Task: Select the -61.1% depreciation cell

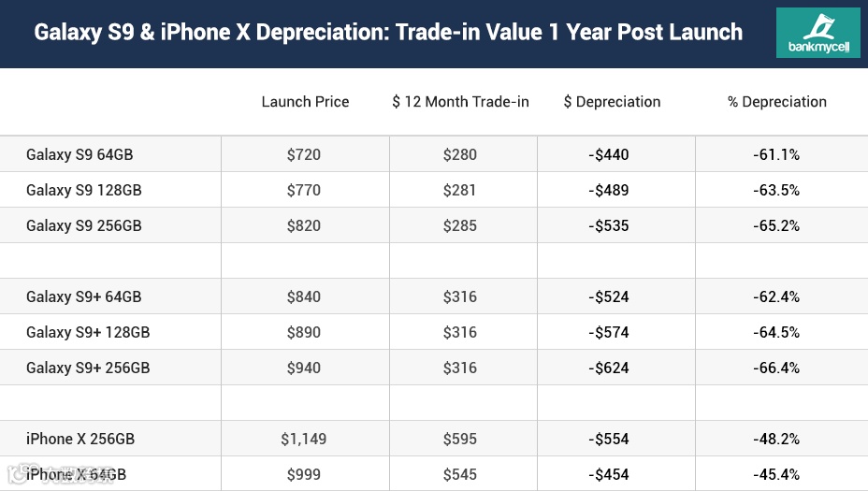Action: (x=776, y=154)
